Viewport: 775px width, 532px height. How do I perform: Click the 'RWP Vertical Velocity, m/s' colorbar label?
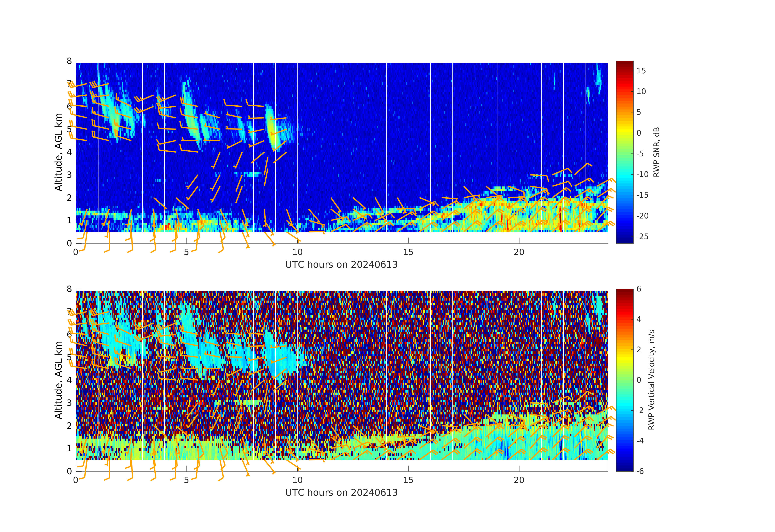click(651, 380)
